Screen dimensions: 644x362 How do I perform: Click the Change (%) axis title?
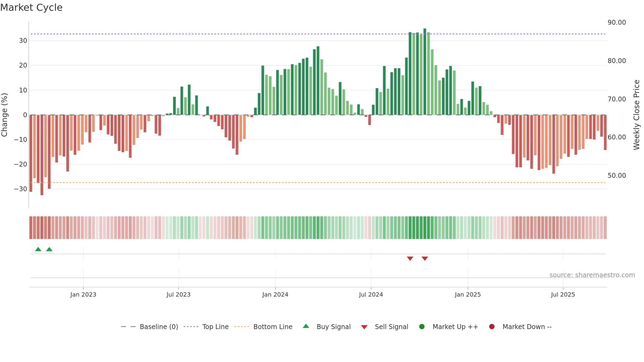[4, 115]
